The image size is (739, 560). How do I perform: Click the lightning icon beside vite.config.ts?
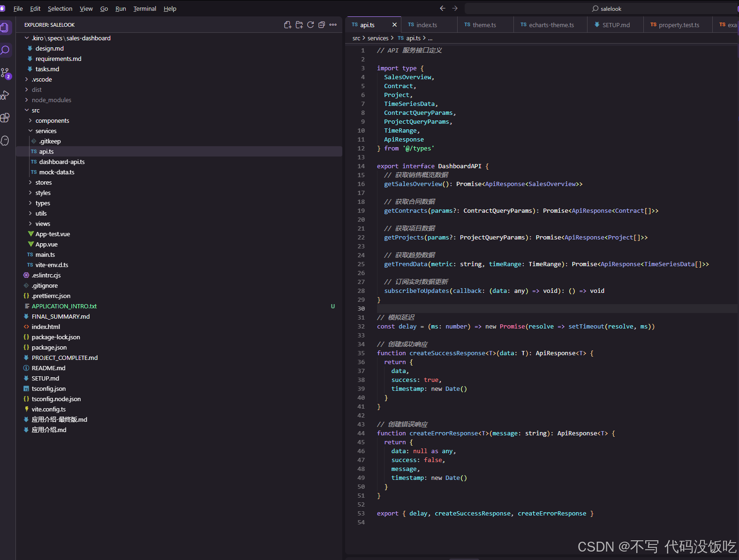(26, 409)
